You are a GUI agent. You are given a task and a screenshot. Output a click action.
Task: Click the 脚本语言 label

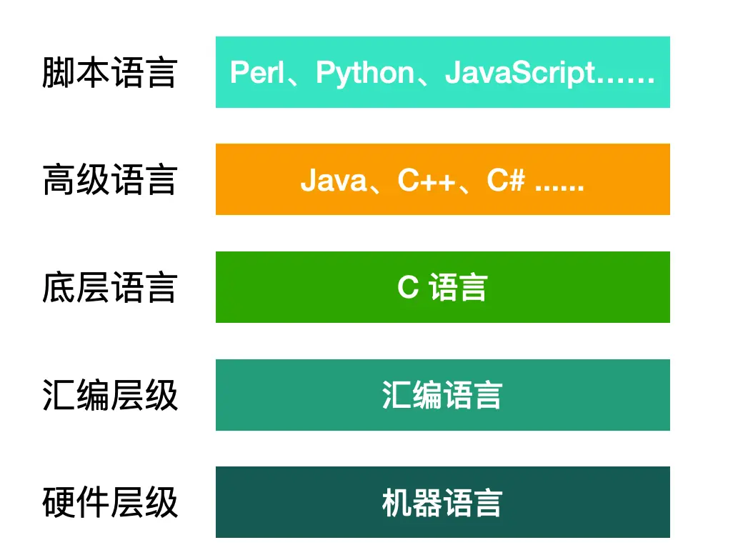pyautogui.click(x=109, y=73)
